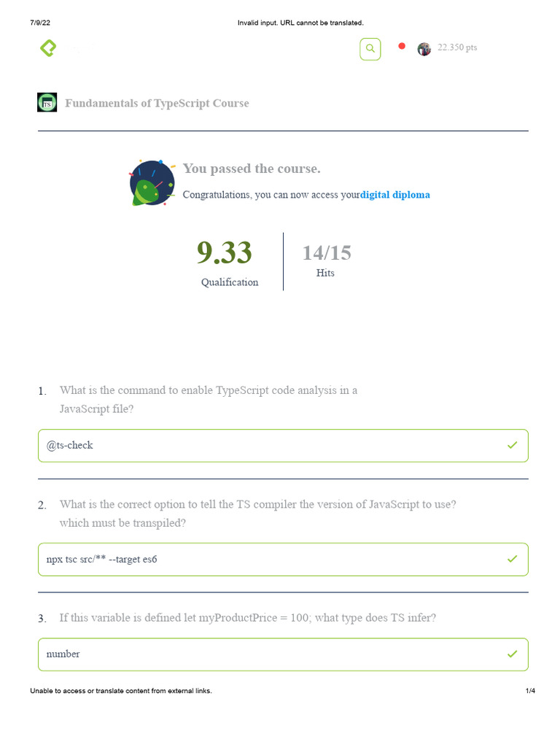Image resolution: width=560 pixels, height=747 pixels.
Task: Open the user profile avatar
Action: coord(424,49)
